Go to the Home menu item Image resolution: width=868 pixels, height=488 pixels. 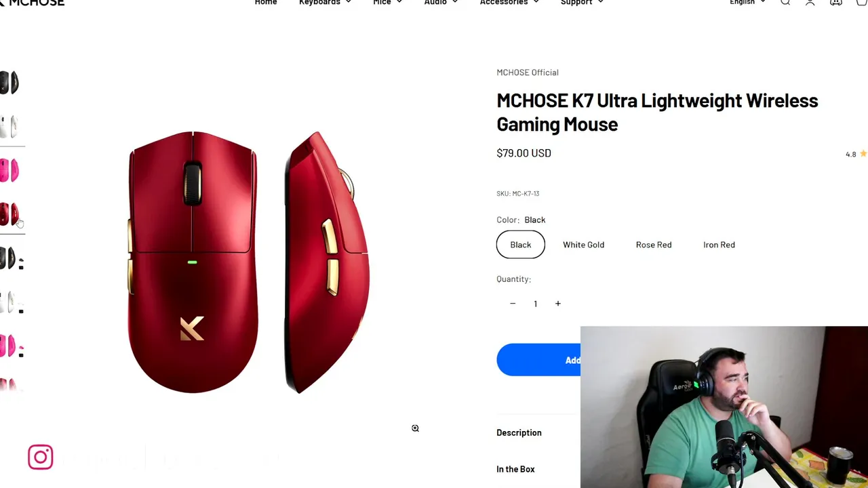click(x=266, y=3)
